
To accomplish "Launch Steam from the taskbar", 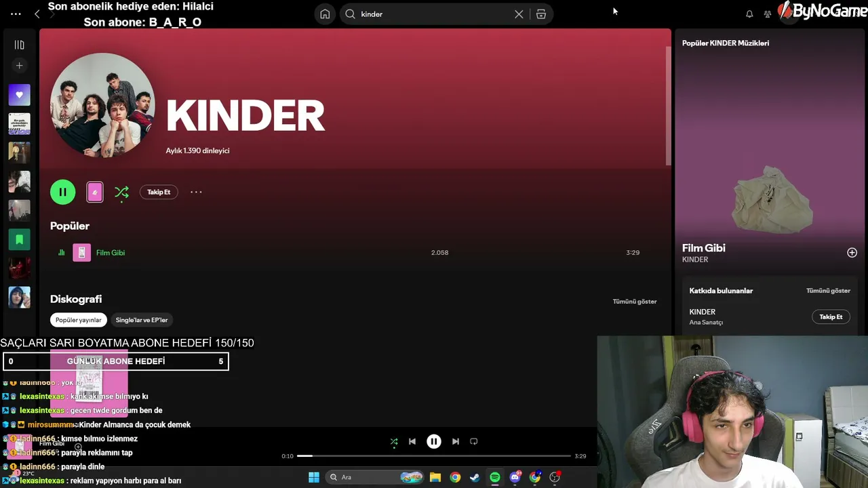I will 475,477.
